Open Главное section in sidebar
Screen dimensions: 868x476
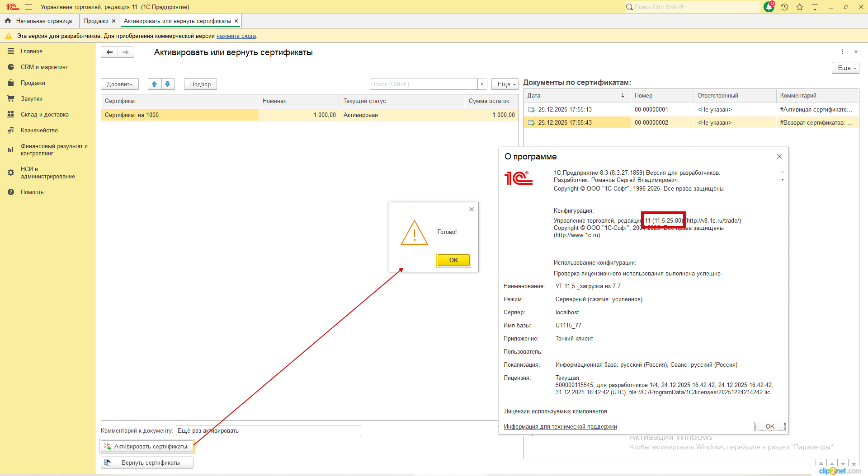point(32,51)
